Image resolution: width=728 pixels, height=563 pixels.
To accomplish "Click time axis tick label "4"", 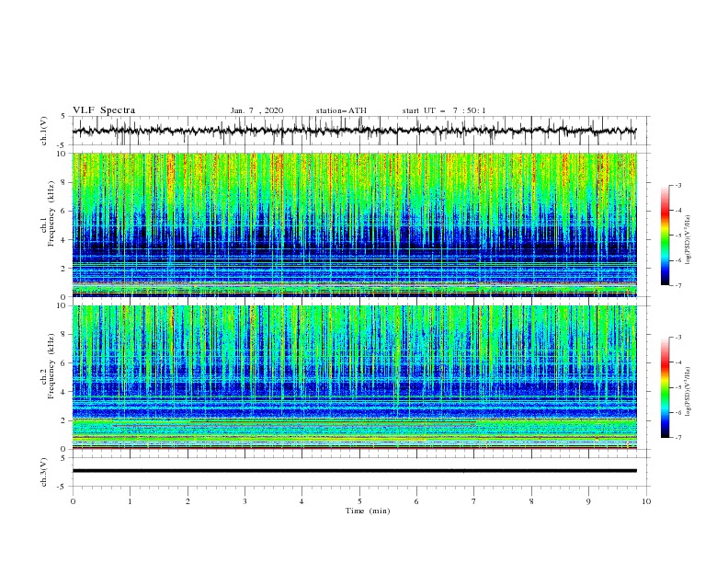I will click(x=301, y=501).
